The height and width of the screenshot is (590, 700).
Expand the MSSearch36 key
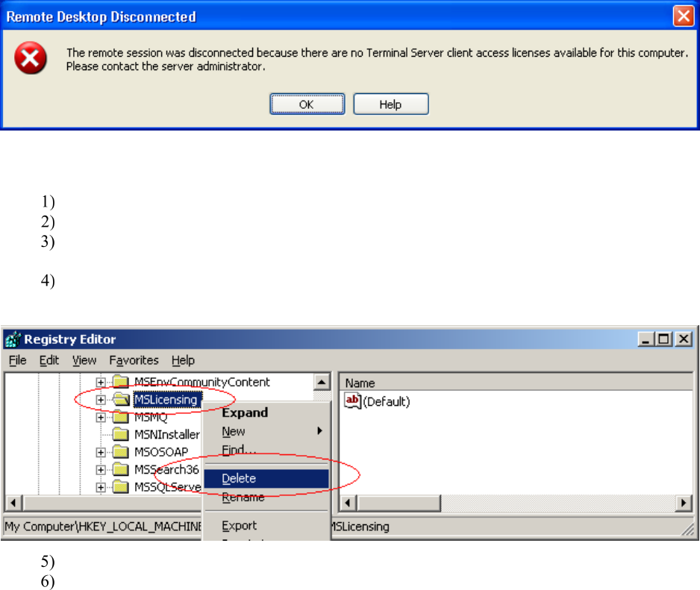(101, 470)
